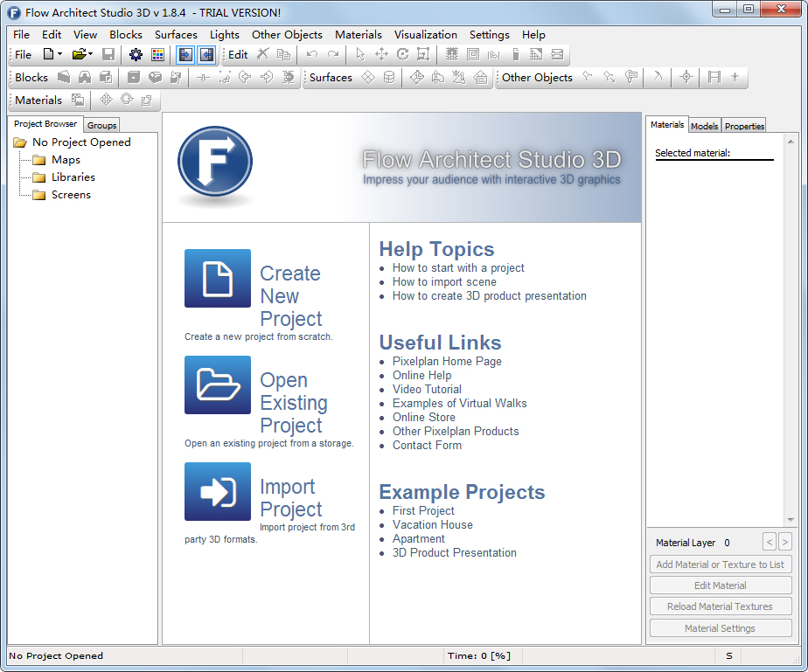Screen dimensions: 808x672
Task: Select the four-arrow move tool in Edit toolbar
Action: pos(381,54)
